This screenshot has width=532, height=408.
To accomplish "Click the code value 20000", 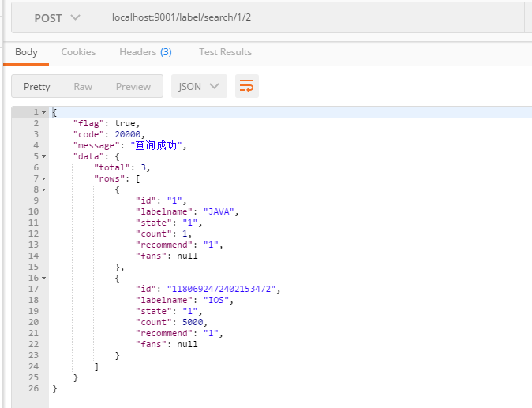I will tap(128, 135).
